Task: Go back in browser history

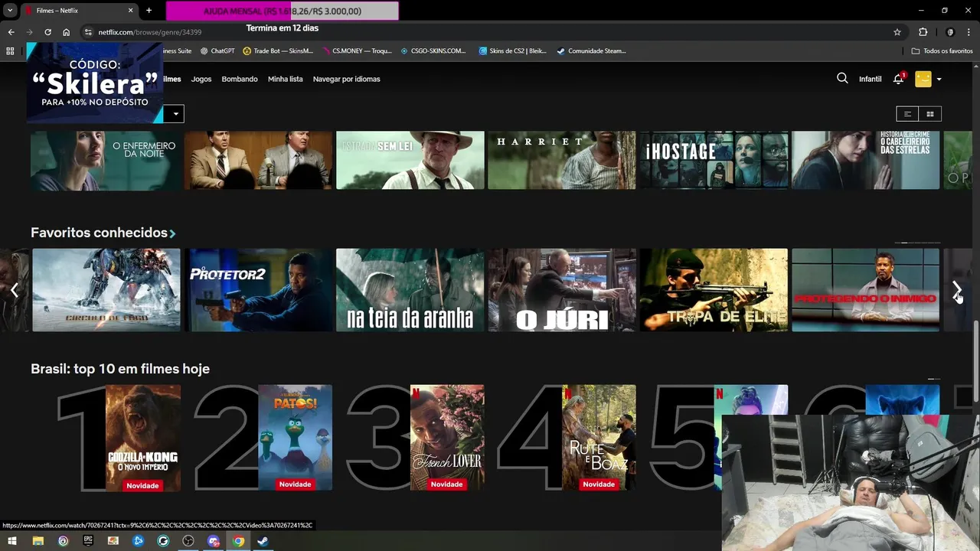Action: click(11, 32)
